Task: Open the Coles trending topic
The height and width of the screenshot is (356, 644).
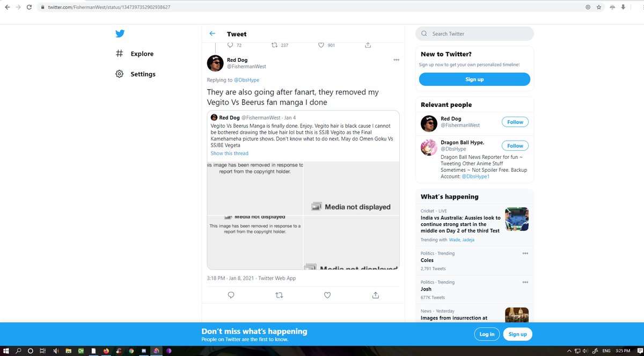Action: pyautogui.click(x=427, y=260)
